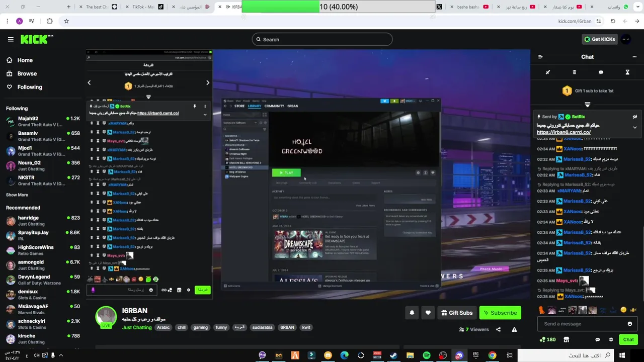Collapse the chat panel icon
644x362 pixels.
tap(540, 57)
